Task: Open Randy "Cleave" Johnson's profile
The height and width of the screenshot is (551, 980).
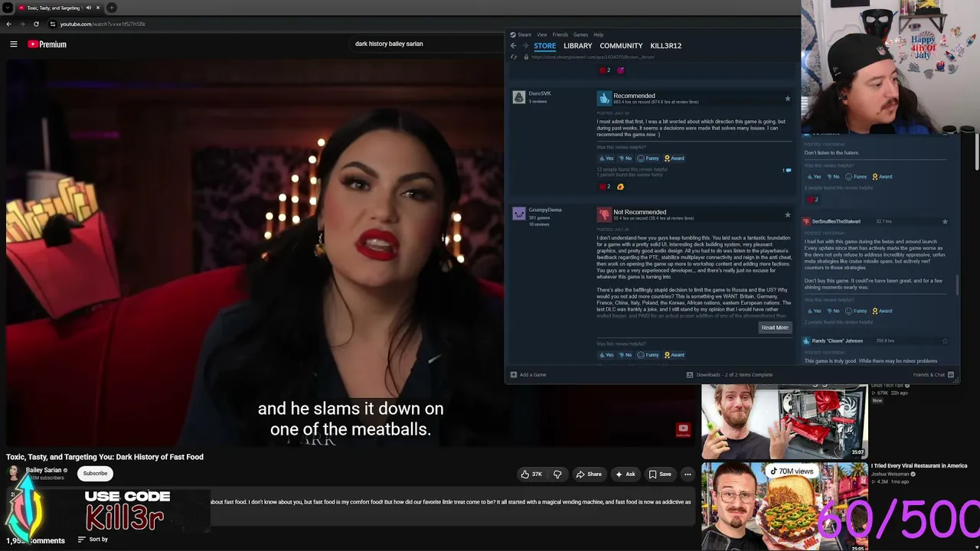Action: tap(837, 341)
